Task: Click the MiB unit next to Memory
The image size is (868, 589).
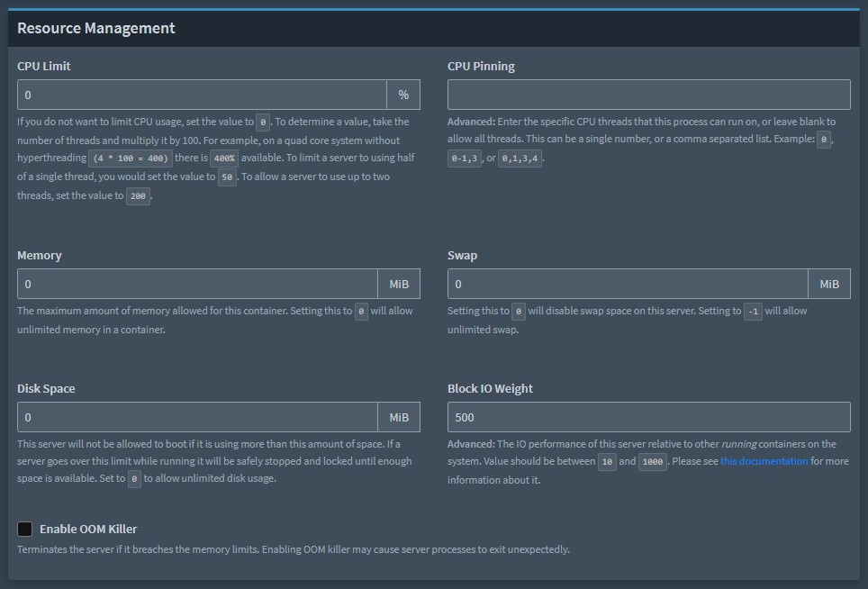Action: click(x=399, y=284)
